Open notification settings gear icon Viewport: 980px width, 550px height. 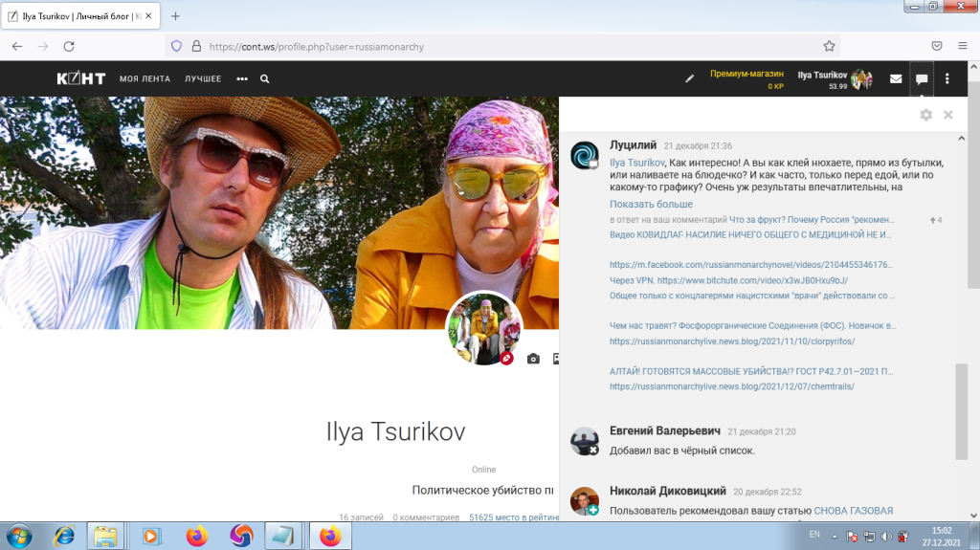925,115
